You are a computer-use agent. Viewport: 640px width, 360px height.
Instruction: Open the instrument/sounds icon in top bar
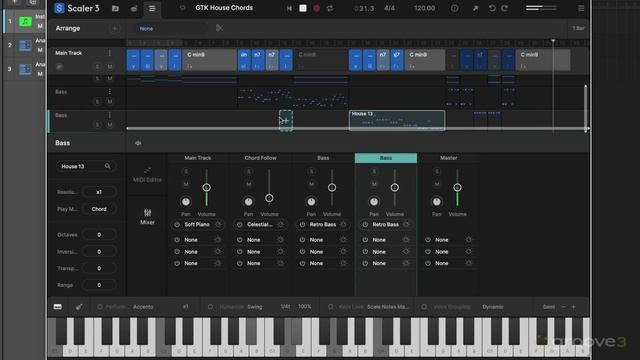click(134, 9)
